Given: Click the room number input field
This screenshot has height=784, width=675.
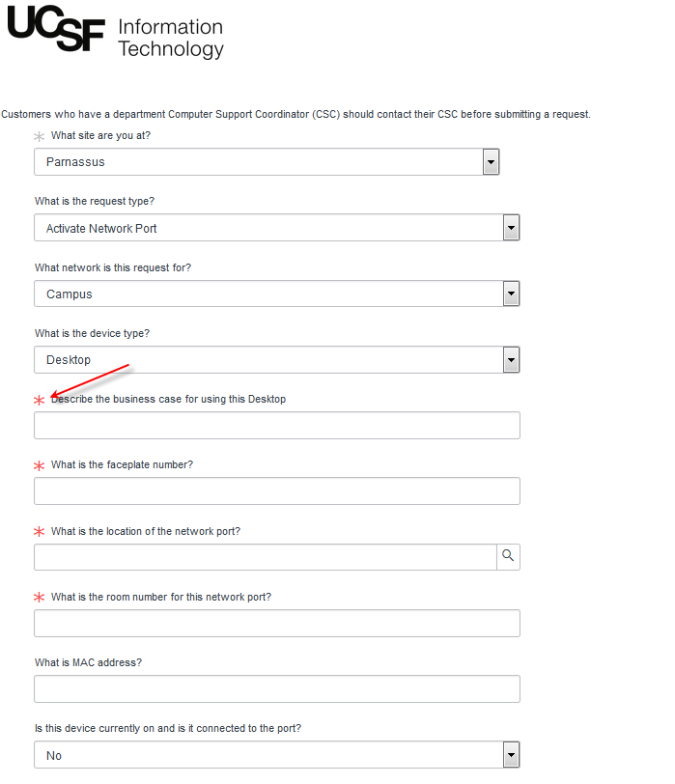Looking at the screenshot, I should pyautogui.click(x=276, y=623).
